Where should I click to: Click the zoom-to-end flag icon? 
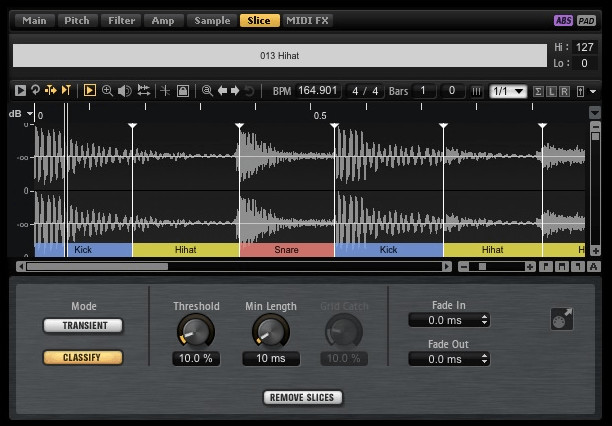click(x=578, y=267)
